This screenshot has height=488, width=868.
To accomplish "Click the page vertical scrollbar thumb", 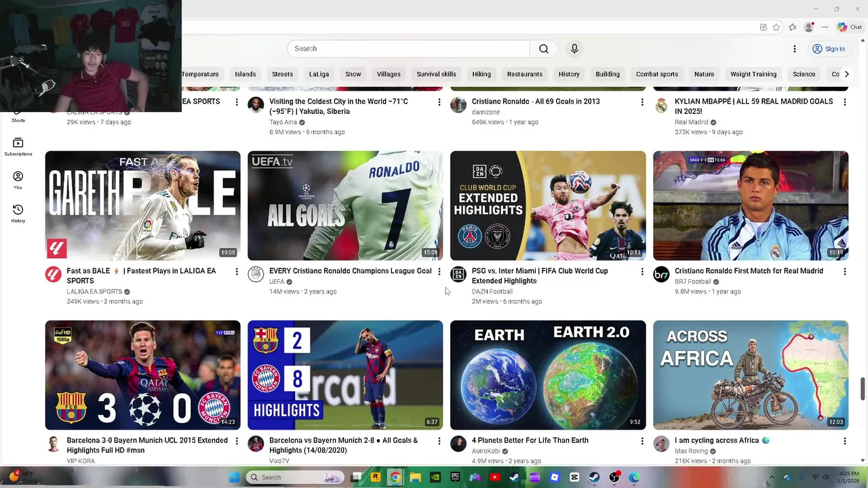I will (x=863, y=389).
